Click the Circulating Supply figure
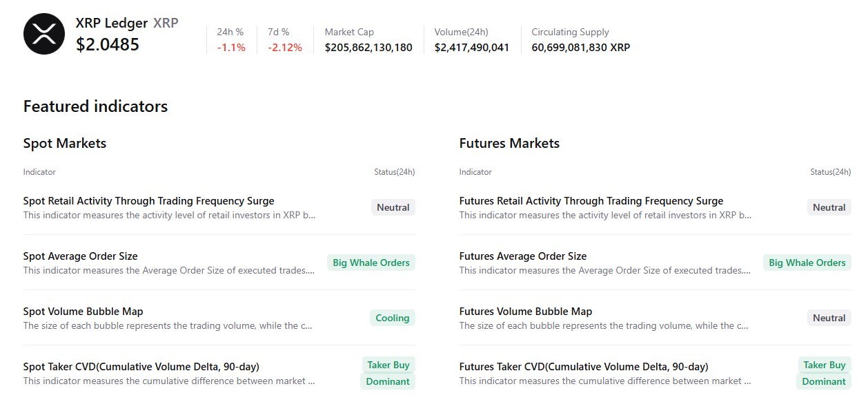 tap(580, 48)
